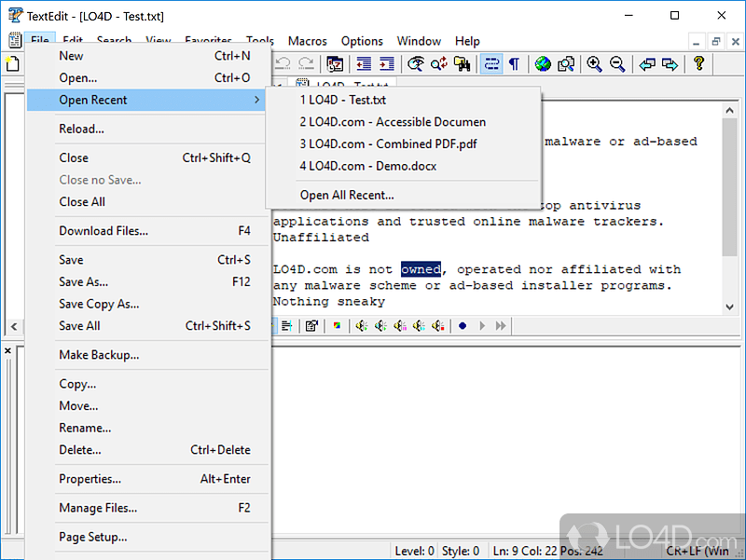Click the column marker lines icon
Screen dimensions: 746x560
click(286, 326)
